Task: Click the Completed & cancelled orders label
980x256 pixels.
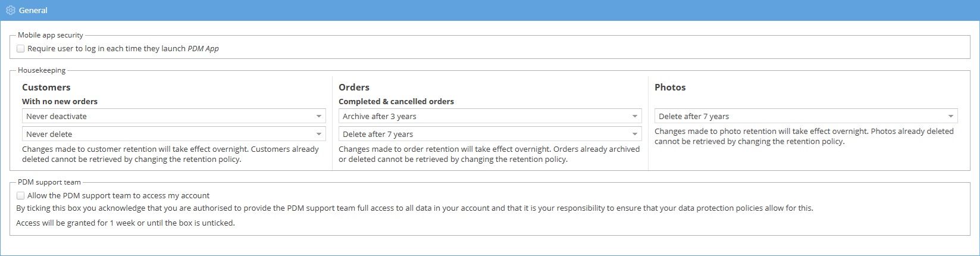Action: click(396, 102)
